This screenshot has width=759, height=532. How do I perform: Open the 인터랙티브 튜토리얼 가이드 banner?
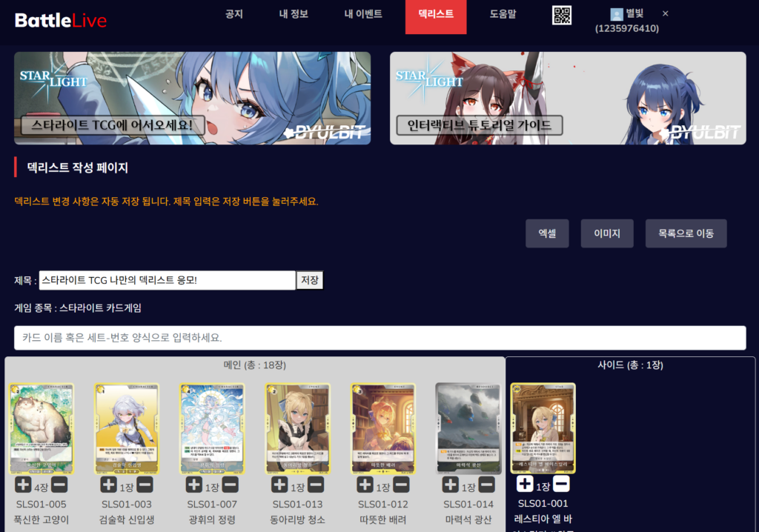pos(568,98)
